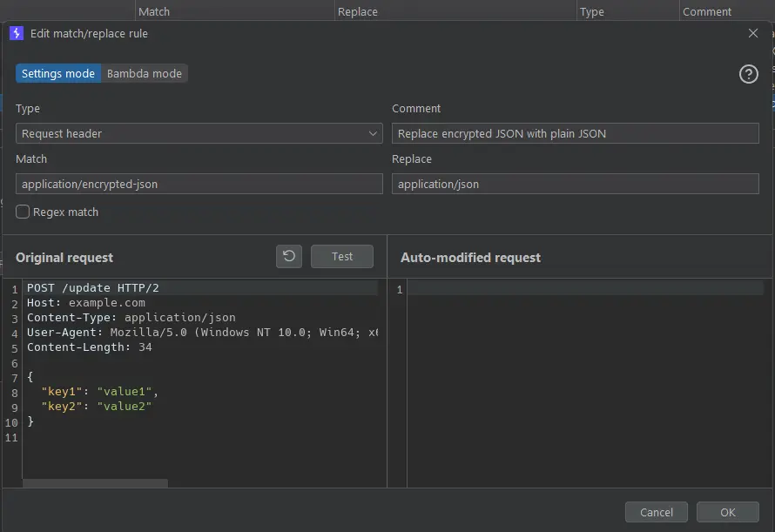Click the Comment field about encrypted JSON
Image resolution: width=775 pixels, height=532 pixels.
[576, 133]
